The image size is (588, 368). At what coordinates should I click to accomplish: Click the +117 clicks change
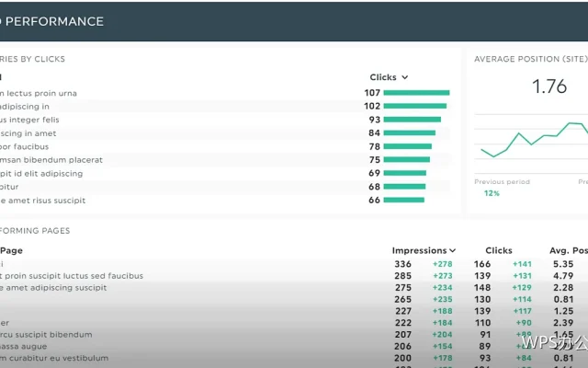click(522, 311)
